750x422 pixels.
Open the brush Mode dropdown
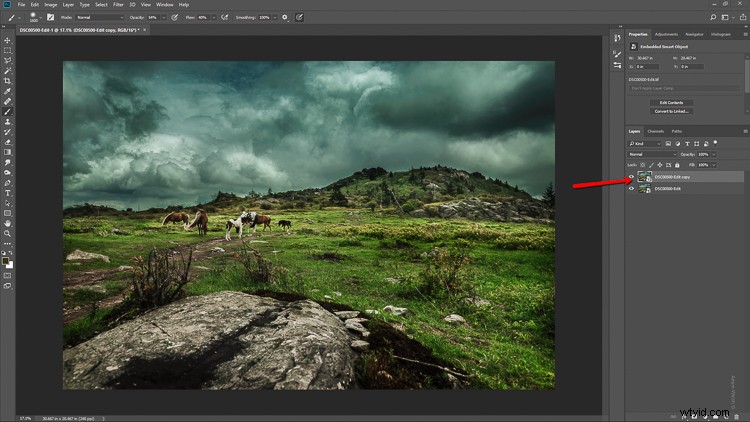pos(99,17)
